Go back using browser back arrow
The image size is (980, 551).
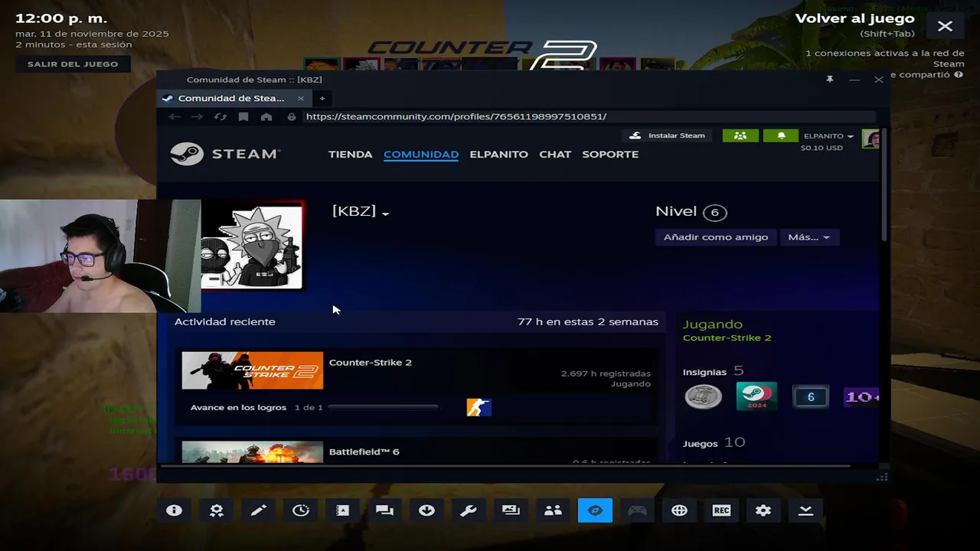tap(175, 117)
